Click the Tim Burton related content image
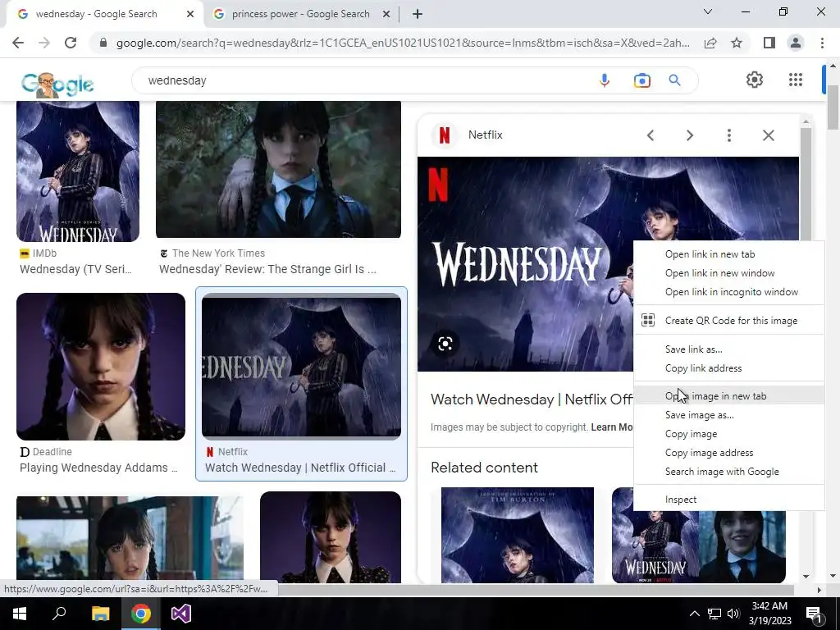The width and height of the screenshot is (840, 630). tap(518, 535)
